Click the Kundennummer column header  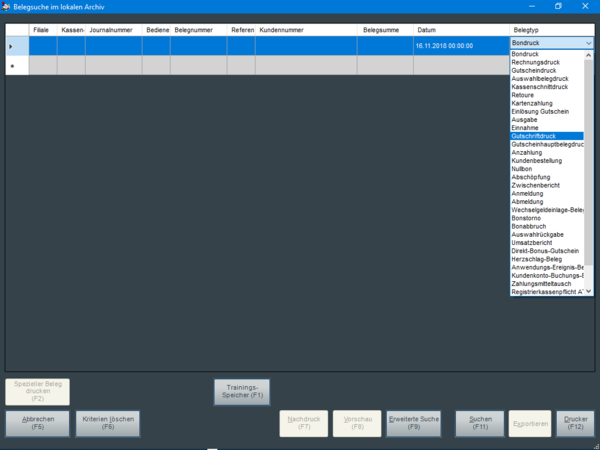(307, 31)
